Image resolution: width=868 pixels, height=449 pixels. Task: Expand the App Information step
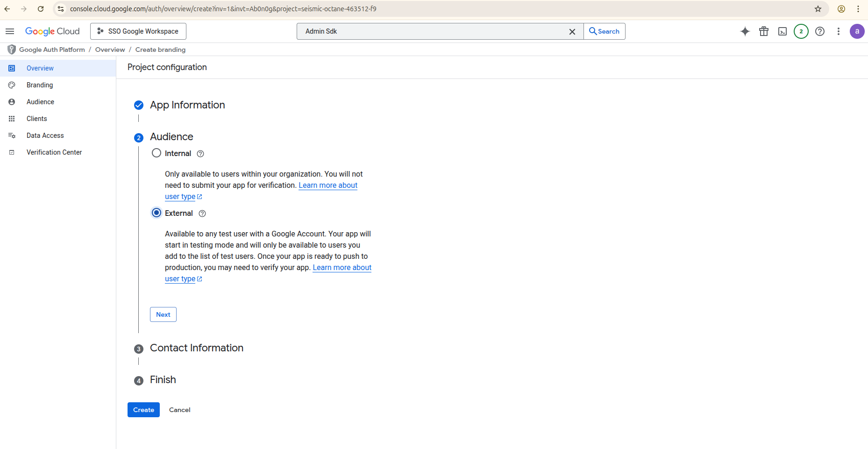pyautogui.click(x=187, y=105)
